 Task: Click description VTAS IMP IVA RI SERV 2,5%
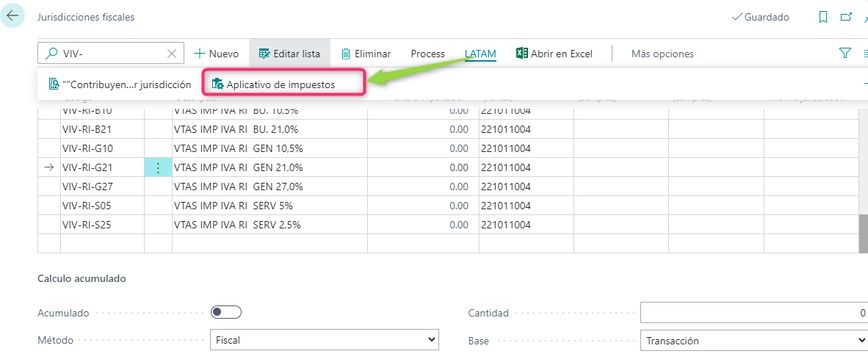coord(238,224)
